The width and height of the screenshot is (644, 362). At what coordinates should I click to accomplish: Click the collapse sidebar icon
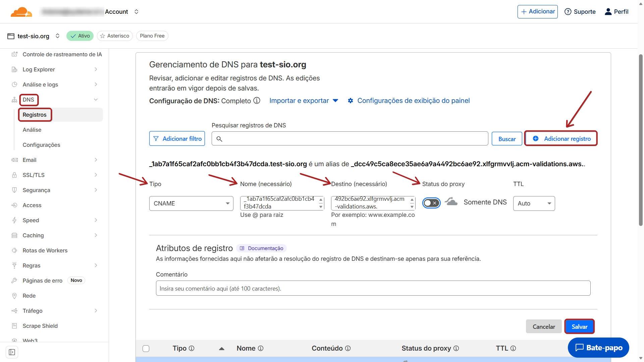(x=12, y=352)
